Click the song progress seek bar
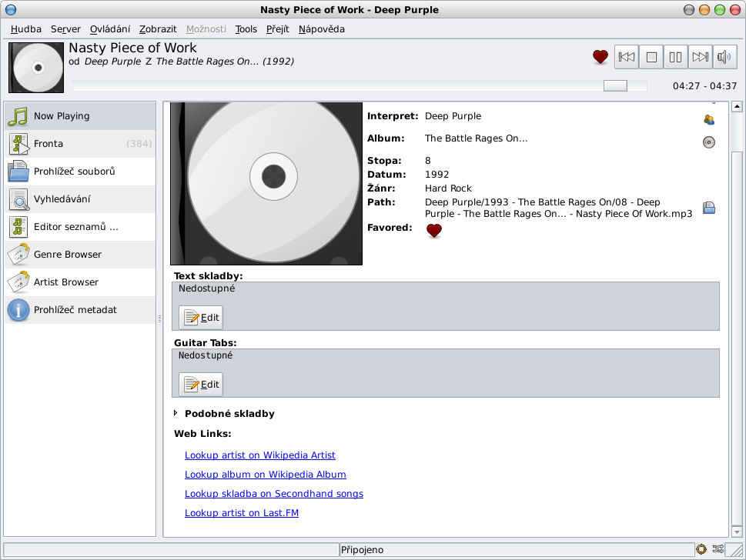Image resolution: width=746 pixels, height=560 pixels. [360, 85]
